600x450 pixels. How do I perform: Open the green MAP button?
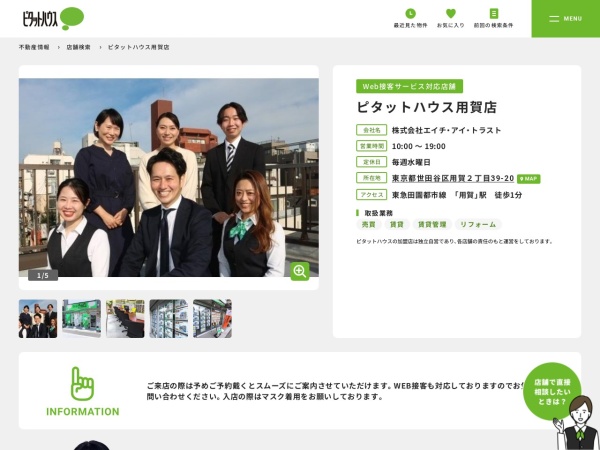click(528, 179)
